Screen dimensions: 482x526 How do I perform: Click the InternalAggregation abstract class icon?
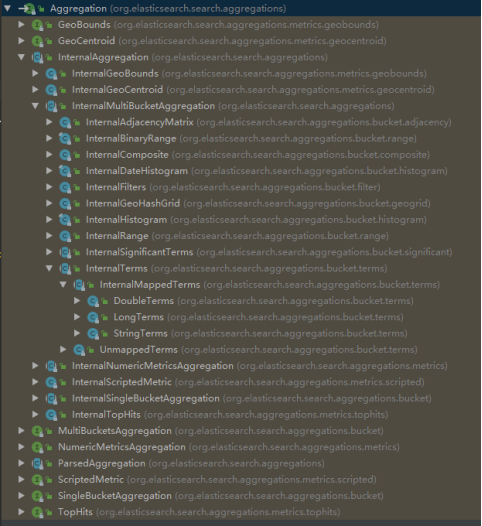[x=37, y=57]
